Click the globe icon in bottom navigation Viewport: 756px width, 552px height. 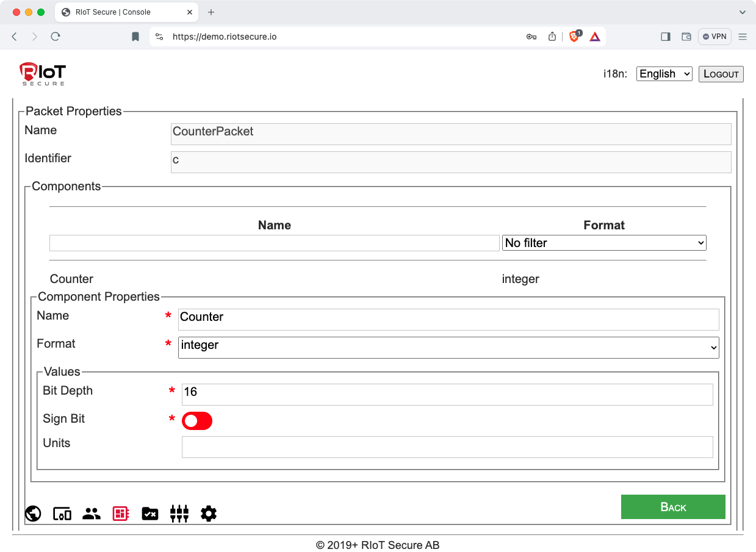[x=33, y=514]
